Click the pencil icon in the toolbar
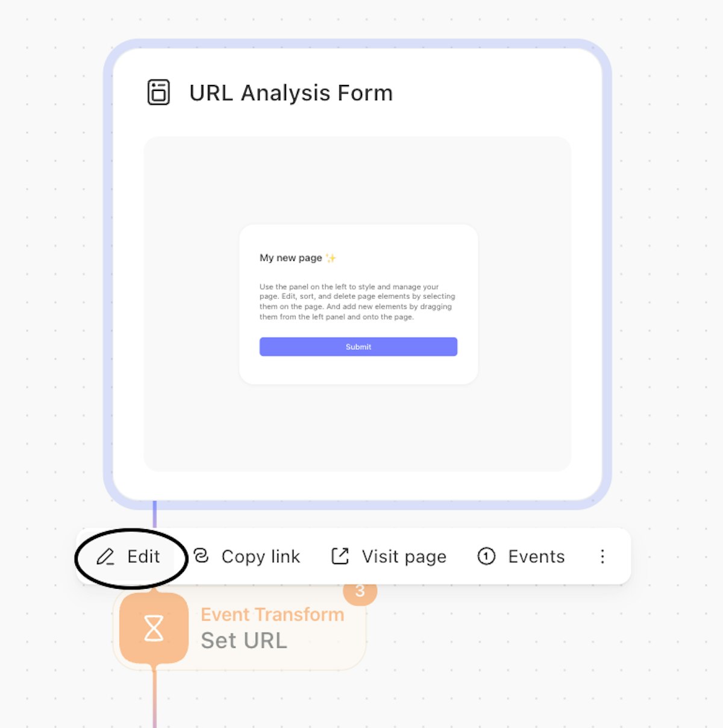The image size is (723, 728). point(105,556)
